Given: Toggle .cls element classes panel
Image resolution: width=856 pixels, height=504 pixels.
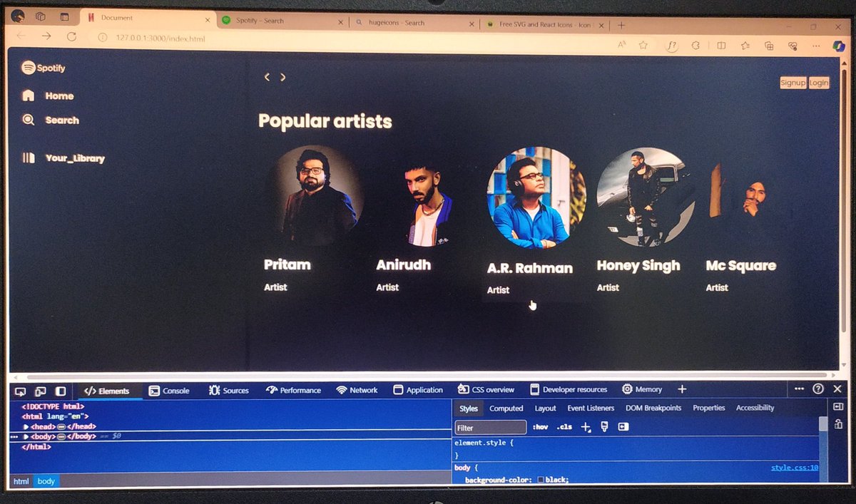Looking at the screenshot, I should click(x=564, y=427).
